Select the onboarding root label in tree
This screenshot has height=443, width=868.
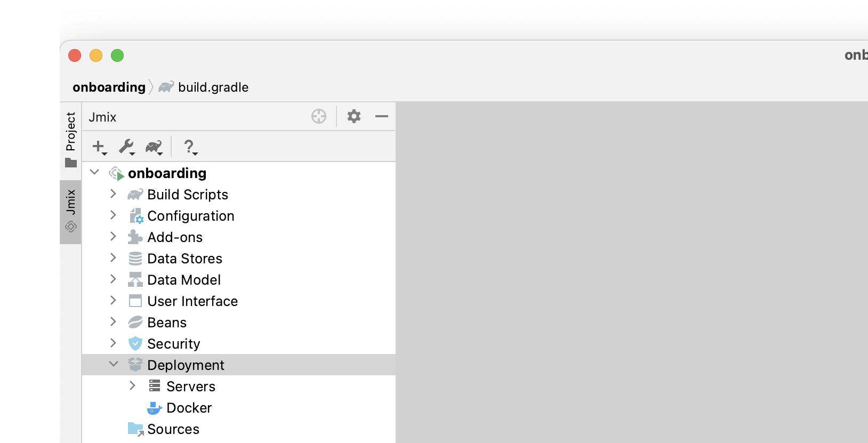click(167, 173)
